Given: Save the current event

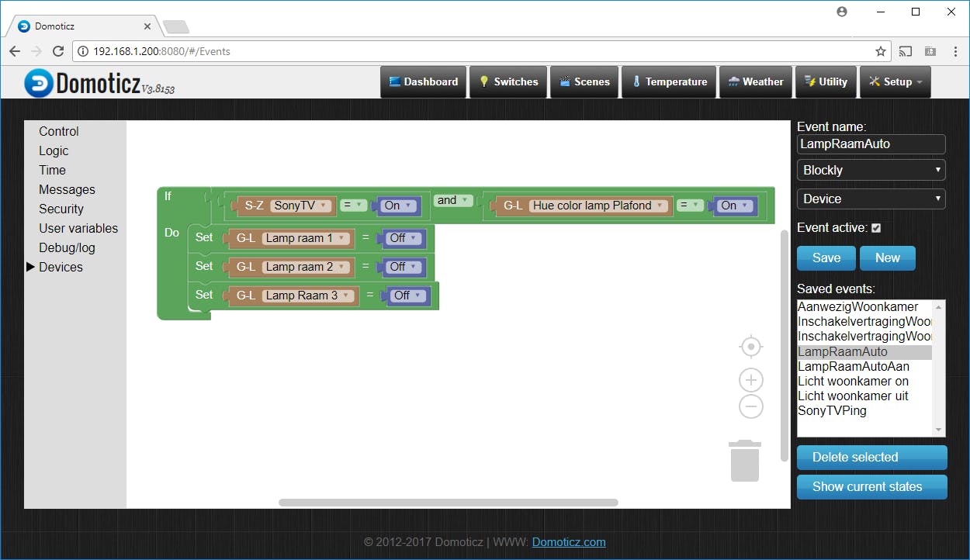Looking at the screenshot, I should (826, 258).
